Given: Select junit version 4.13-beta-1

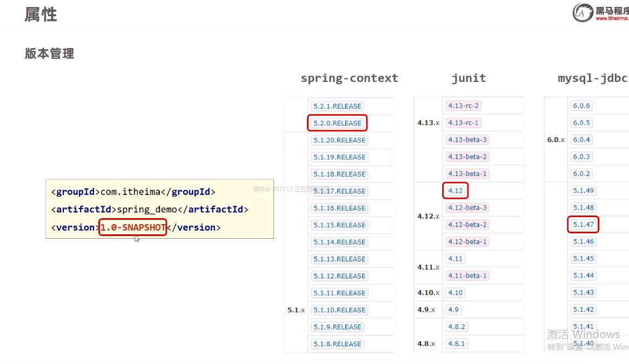Looking at the screenshot, I should tap(467, 173).
